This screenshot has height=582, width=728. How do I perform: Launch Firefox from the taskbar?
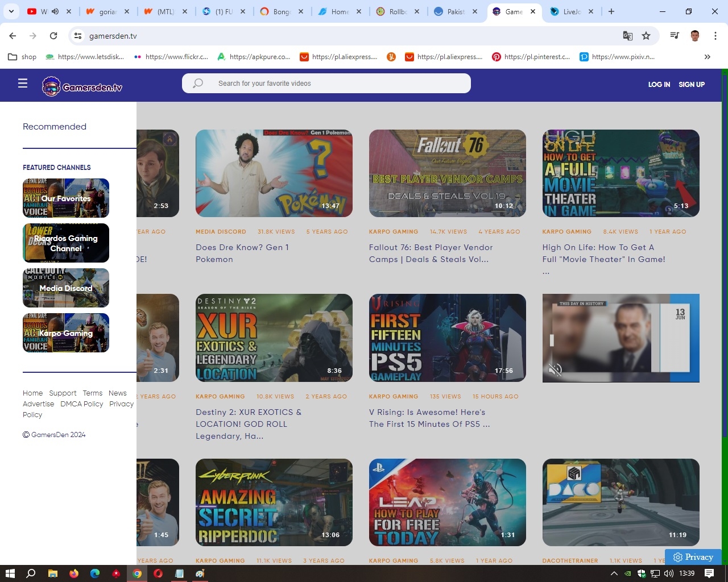pos(74,573)
